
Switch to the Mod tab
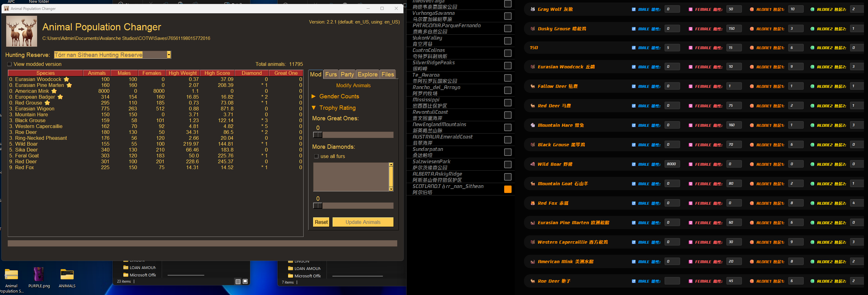tap(316, 74)
